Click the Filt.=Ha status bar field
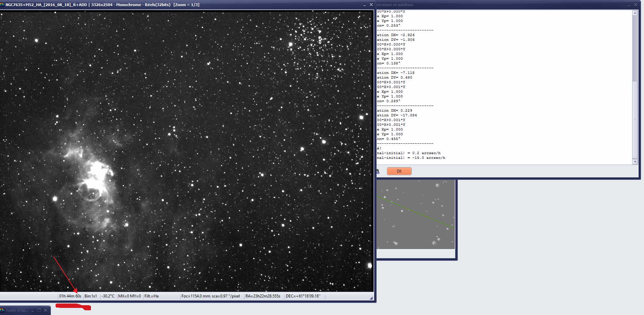 (152, 296)
